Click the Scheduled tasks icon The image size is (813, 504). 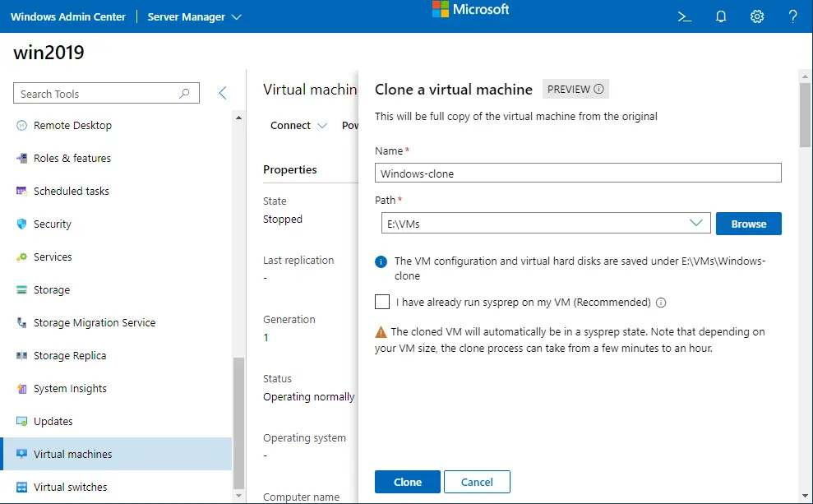pyautogui.click(x=21, y=191)
